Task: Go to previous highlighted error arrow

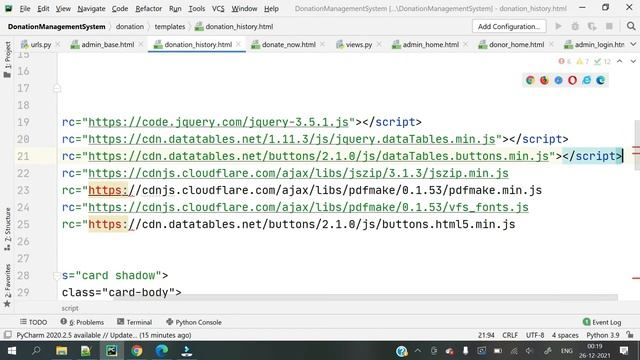Action: pyautogui.click(x=620, y=61)
